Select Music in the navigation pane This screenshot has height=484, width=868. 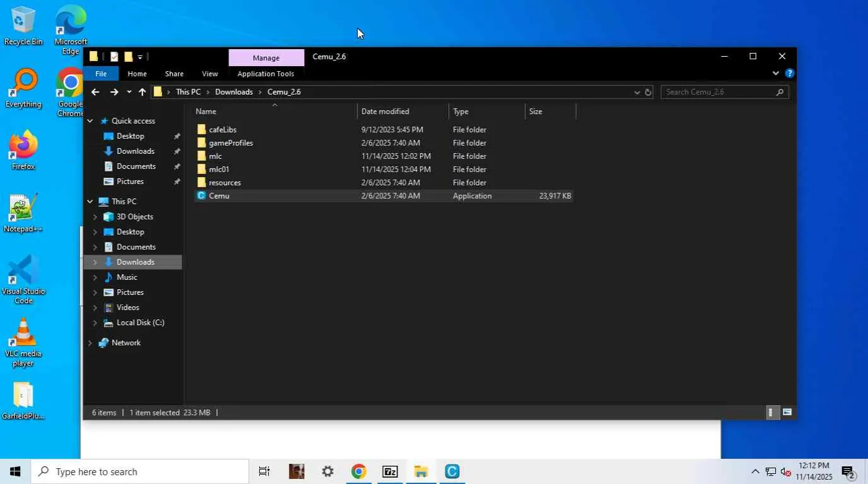[x=127, y=277]
